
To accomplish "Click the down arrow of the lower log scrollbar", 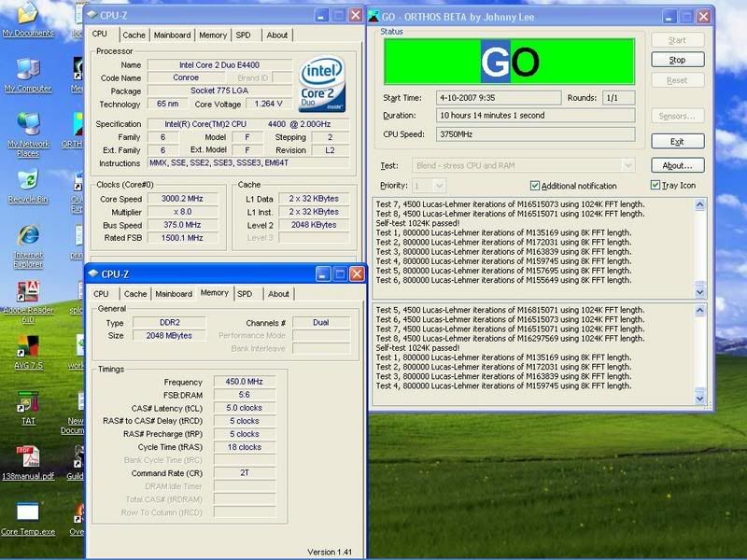I will click(699, 399).
